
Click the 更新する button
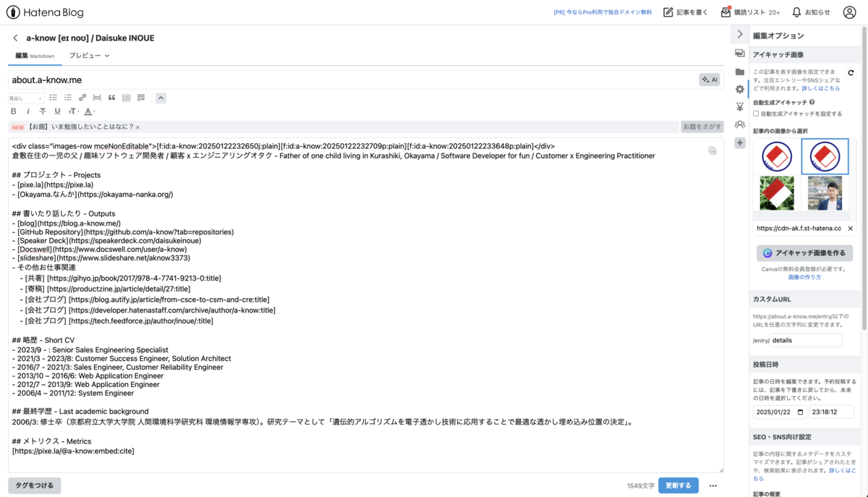678,485
